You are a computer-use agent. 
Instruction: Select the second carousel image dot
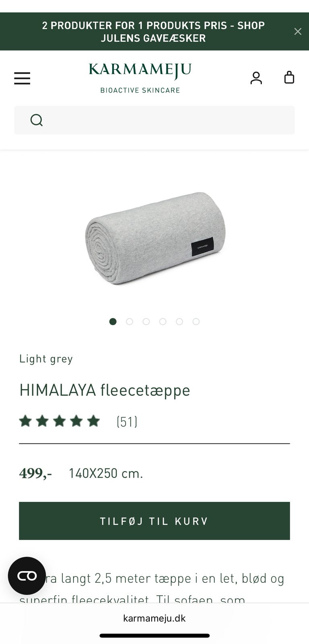coord(130,322)
